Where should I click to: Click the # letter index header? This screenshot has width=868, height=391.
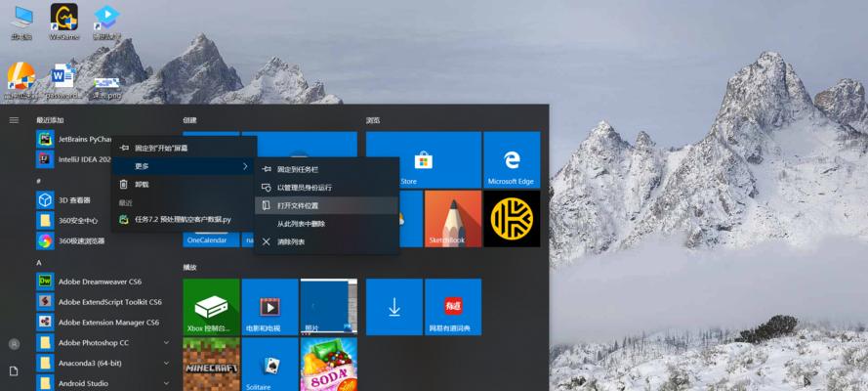pos(39,181)
